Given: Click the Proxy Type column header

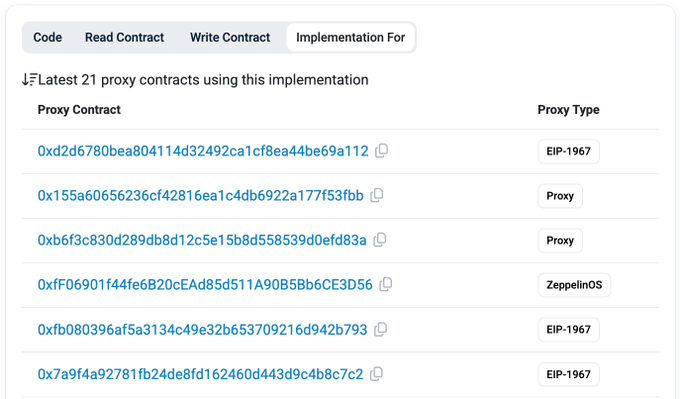Looking at the screenshot, I should point(569,110).
